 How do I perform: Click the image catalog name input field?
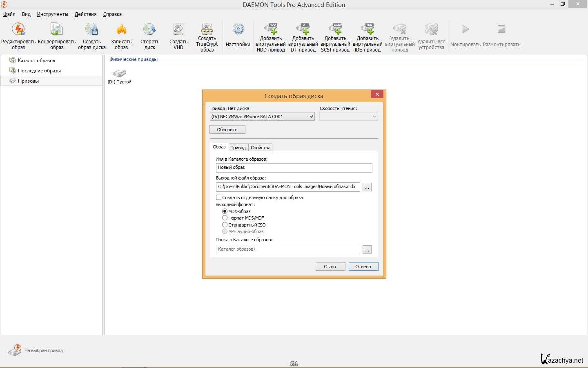pos(294,168)
